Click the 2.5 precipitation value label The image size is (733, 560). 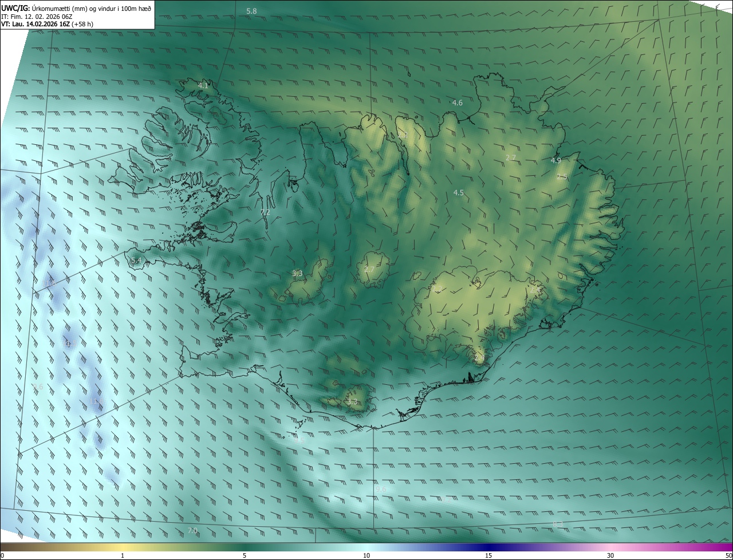(x=562, y=177)
